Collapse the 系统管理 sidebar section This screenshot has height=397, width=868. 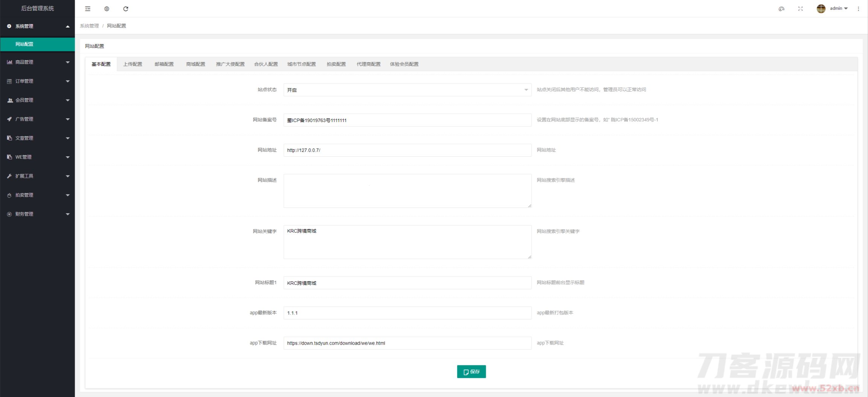[37, 26]
